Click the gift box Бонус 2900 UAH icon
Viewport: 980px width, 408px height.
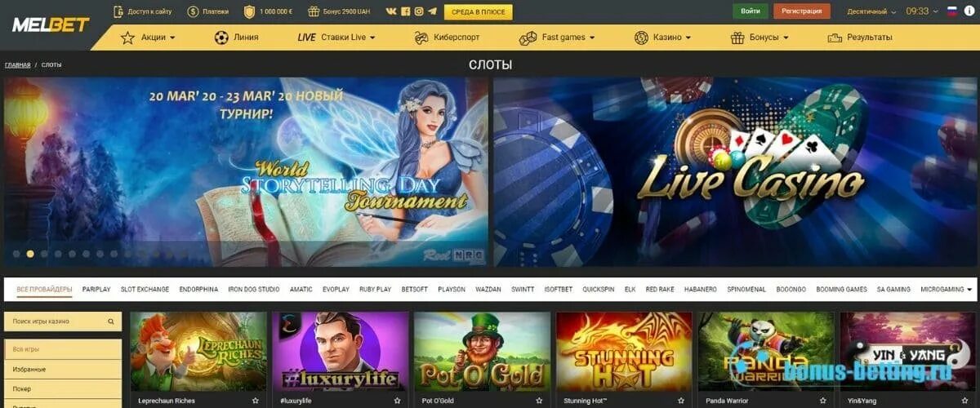[x=314, y=11]
